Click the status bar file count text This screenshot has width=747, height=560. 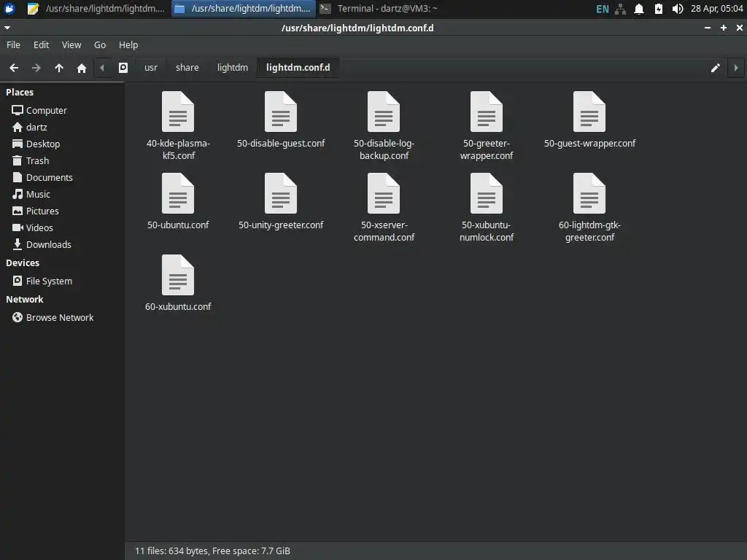point(212,551)
